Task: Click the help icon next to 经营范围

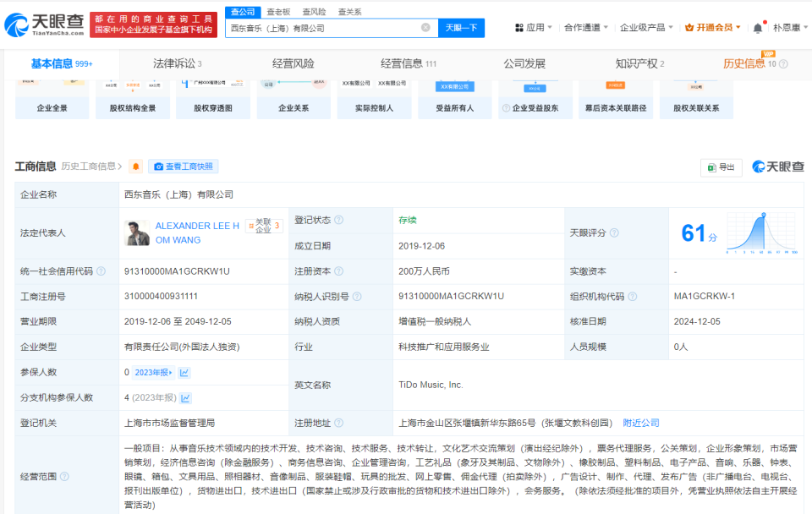Action: 64,478
